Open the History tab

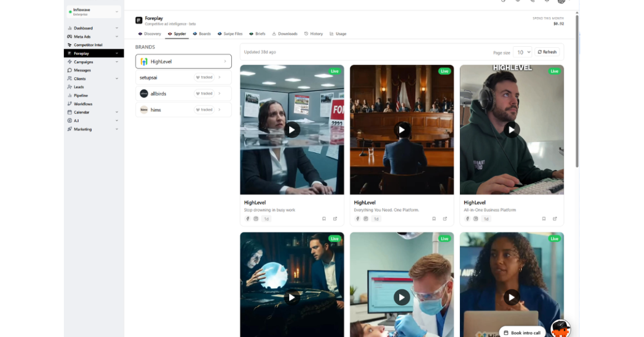click(x=313, y=34)
